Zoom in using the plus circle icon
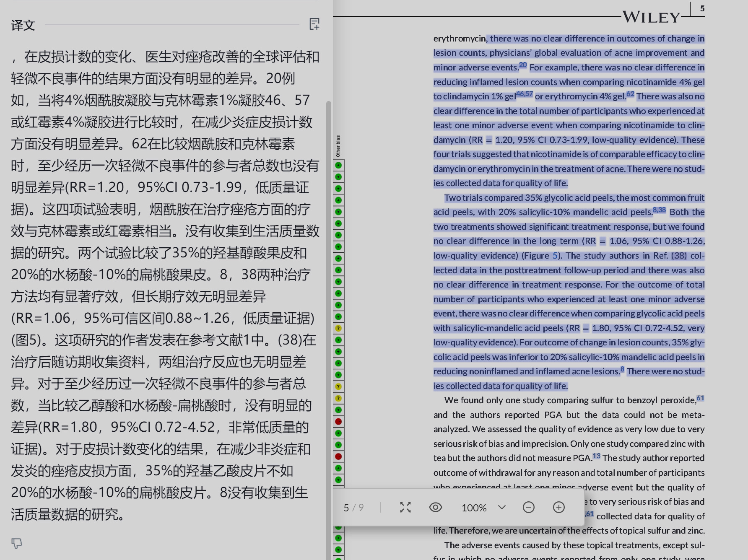The image size is (748, 560). point(559,508)
